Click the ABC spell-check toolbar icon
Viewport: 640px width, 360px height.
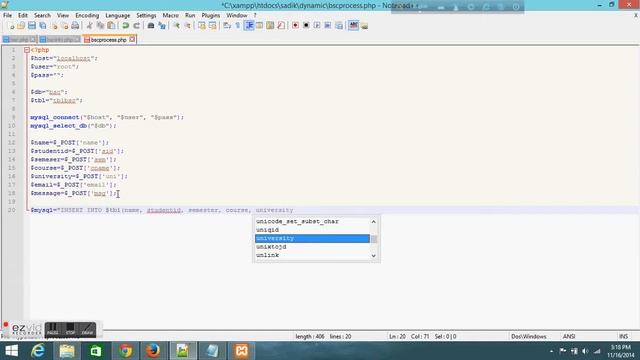pos(353,25)
